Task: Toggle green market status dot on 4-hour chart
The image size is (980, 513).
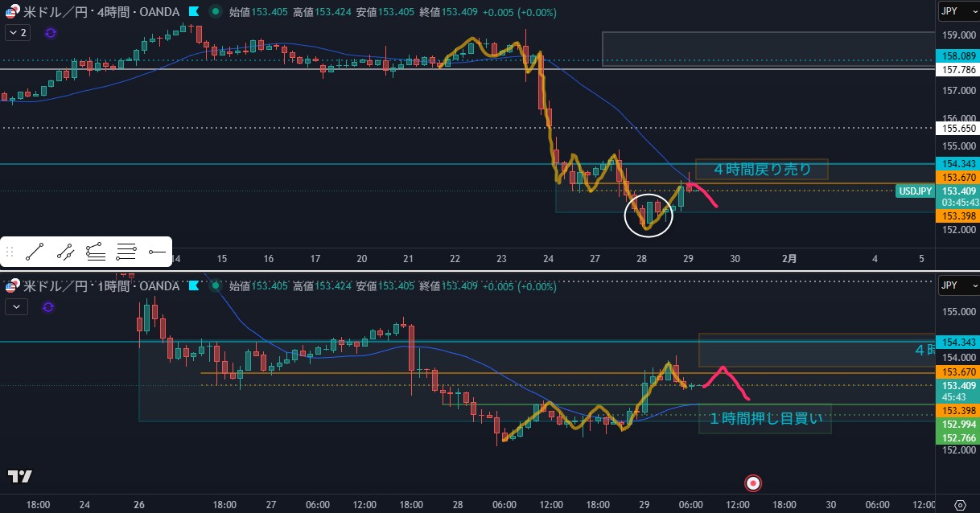Action: click(x=215, y=12)
